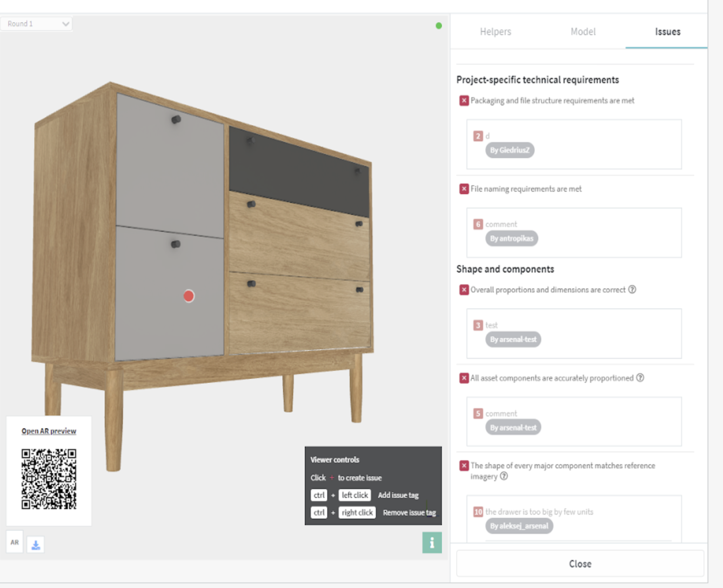723x588 pixels.
Task: Toggle red X on File naming requirements
Action: 464,189
